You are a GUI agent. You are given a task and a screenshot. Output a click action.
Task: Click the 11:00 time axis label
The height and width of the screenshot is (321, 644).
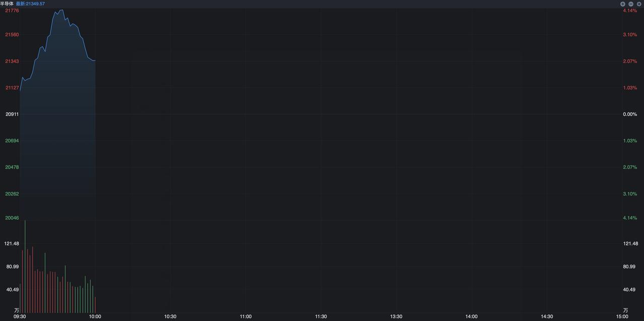(245, 316)
